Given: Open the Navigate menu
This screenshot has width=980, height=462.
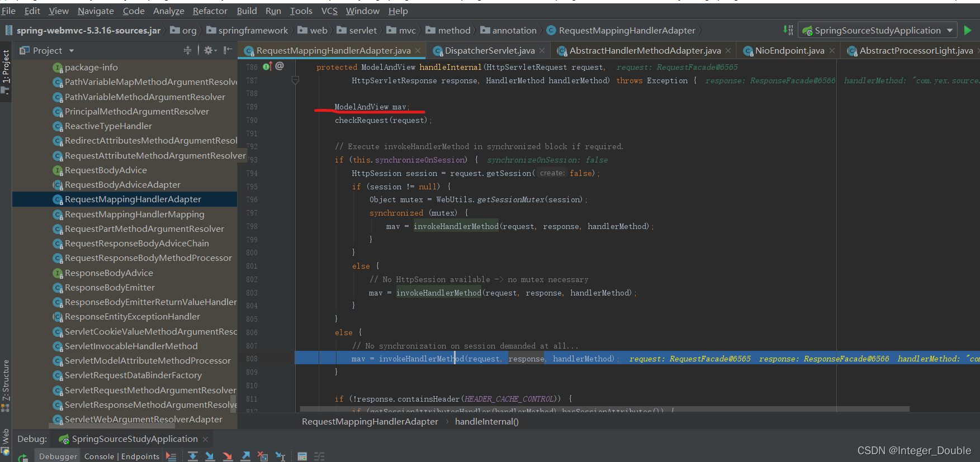Looking at the screenshot, I should click(96, 11).
